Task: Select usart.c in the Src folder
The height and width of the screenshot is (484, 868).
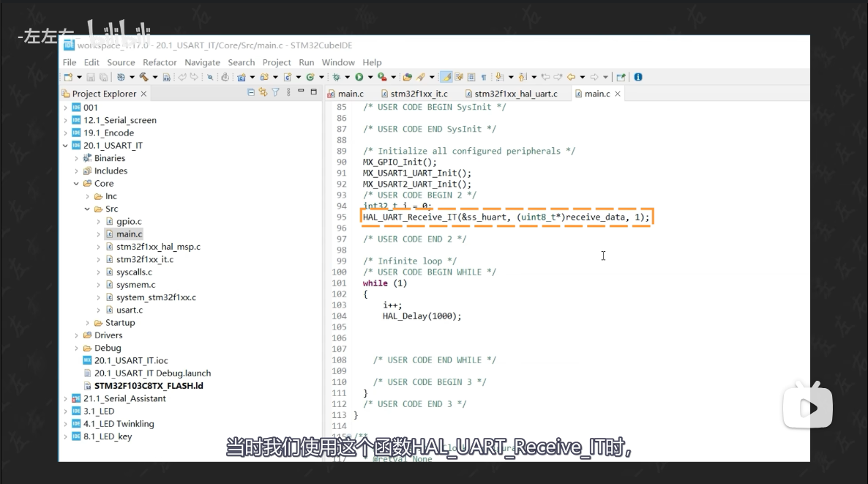Action: [130, 310]
